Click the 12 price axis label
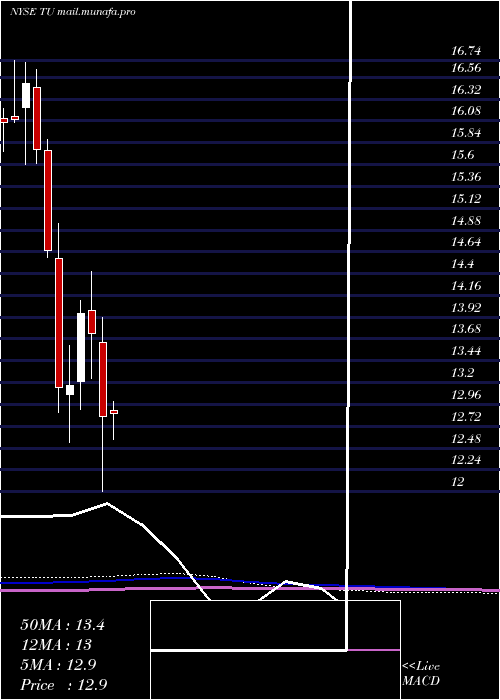 458,481
